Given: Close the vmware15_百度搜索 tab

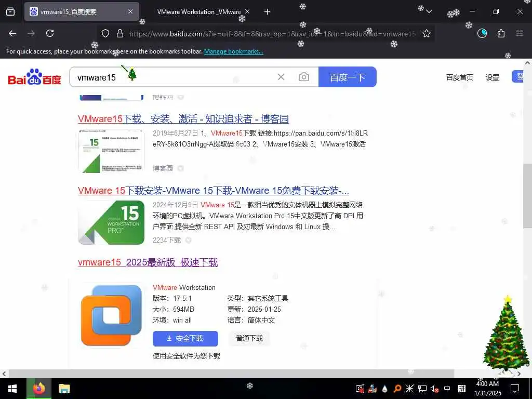Looking at the screenshot, I should 130,11.
